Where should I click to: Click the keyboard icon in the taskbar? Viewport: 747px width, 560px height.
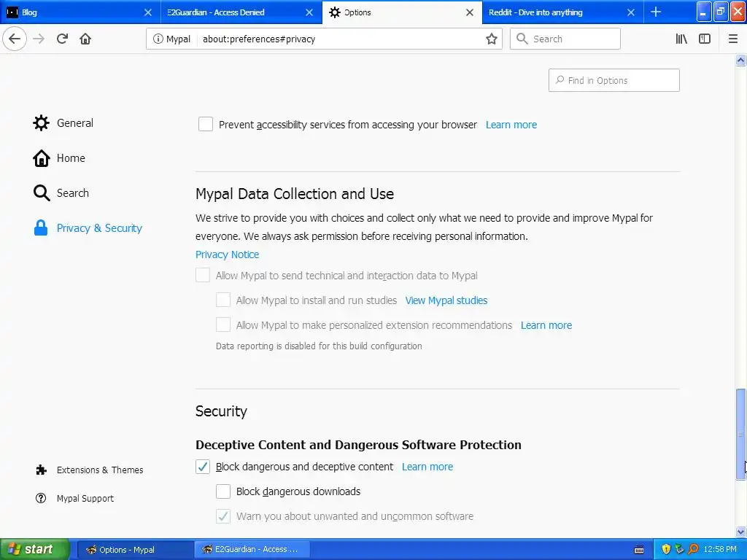(x=639, y=550)
